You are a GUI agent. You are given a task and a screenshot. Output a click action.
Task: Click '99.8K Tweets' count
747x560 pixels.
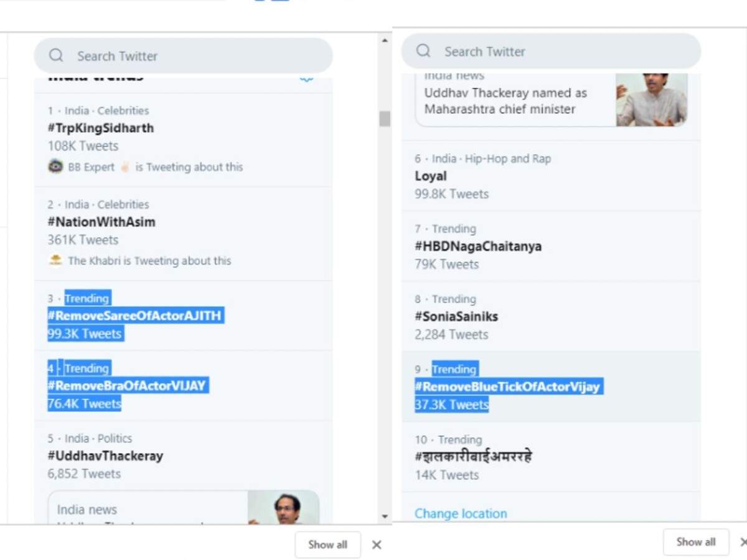pos(452,194)
